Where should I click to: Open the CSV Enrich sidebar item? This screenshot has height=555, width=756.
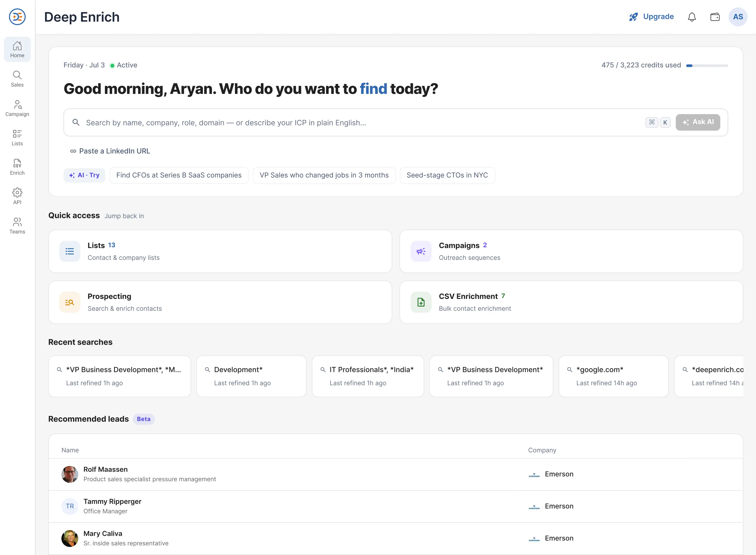tap(17, 167)
